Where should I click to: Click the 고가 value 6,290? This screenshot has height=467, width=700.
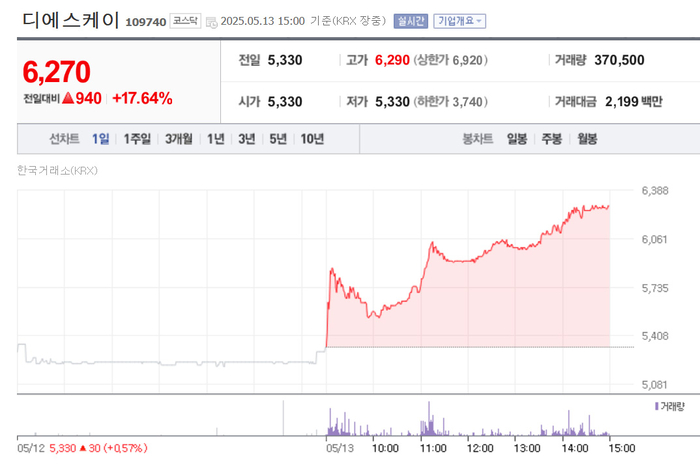click(392, 60)
